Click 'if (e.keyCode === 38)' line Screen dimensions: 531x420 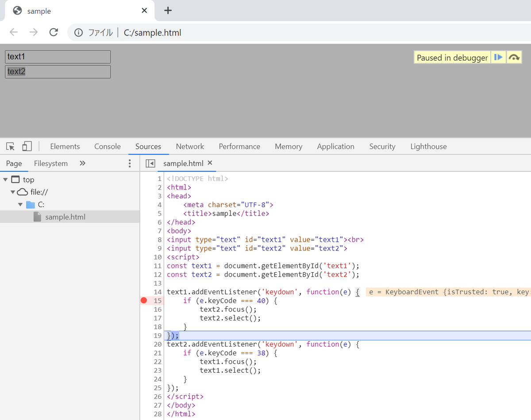(230, 353)
